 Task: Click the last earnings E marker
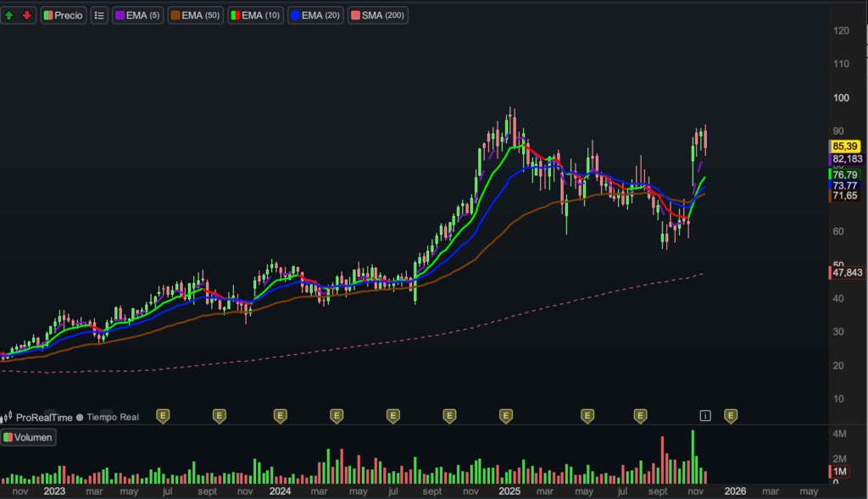[x=731, y=415]
